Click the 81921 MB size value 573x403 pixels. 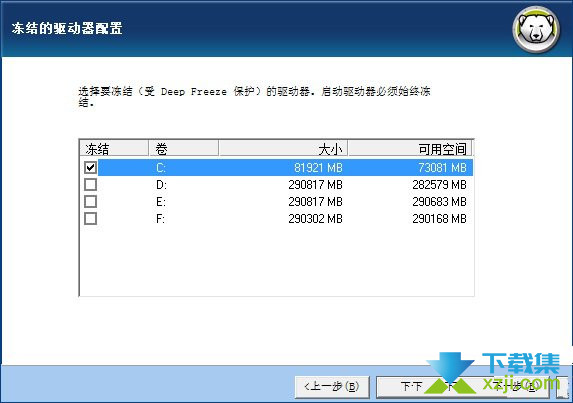(x=318, y=168)
